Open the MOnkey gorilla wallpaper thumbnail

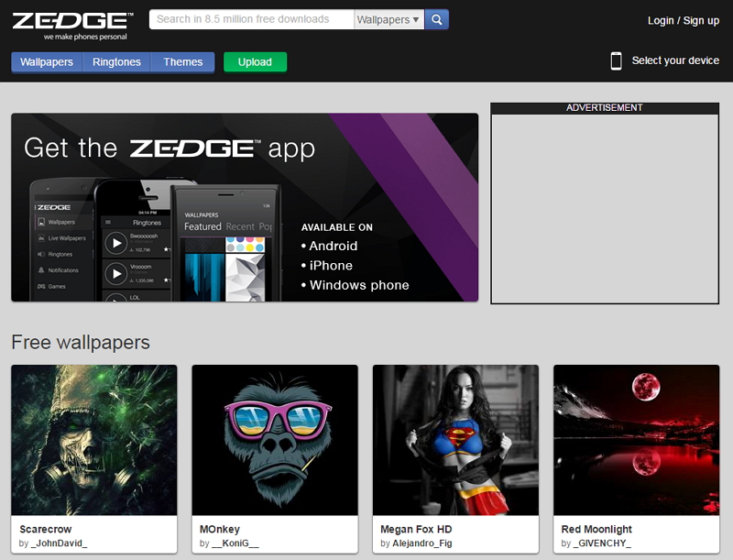(275, 440)
